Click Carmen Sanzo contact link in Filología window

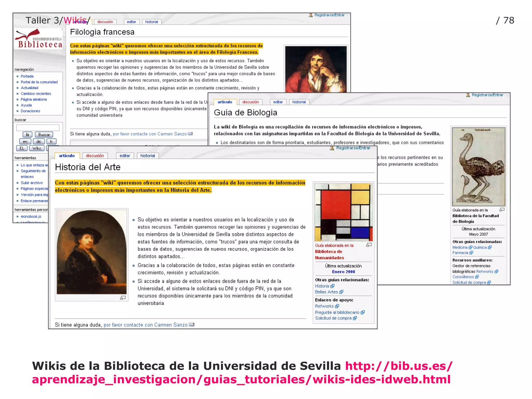(x=150, y=134)
